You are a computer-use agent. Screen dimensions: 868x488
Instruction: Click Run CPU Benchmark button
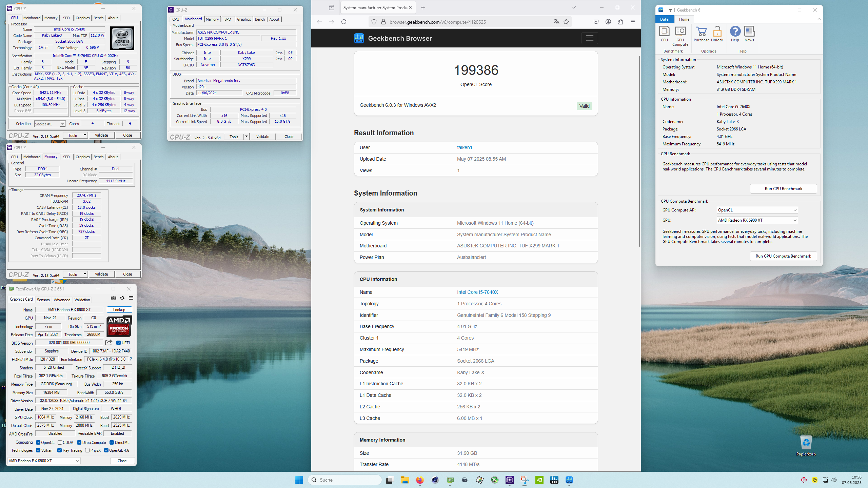coord(783,189)
